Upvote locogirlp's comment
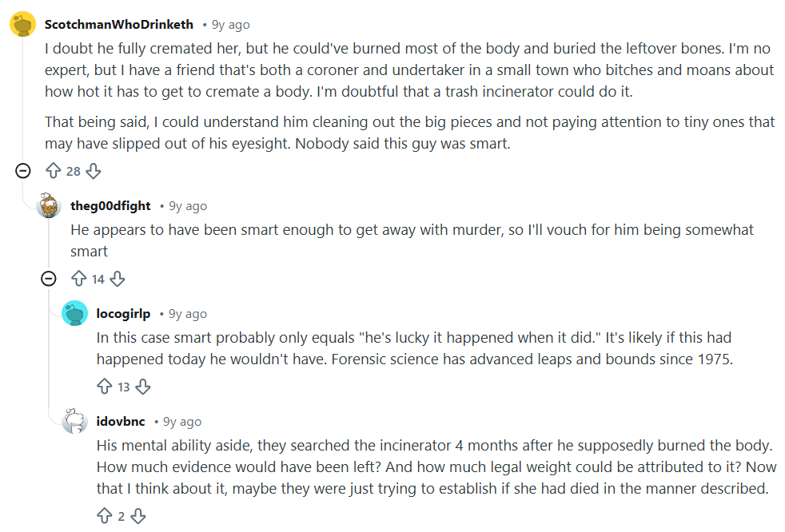 (x=104, y=387)
